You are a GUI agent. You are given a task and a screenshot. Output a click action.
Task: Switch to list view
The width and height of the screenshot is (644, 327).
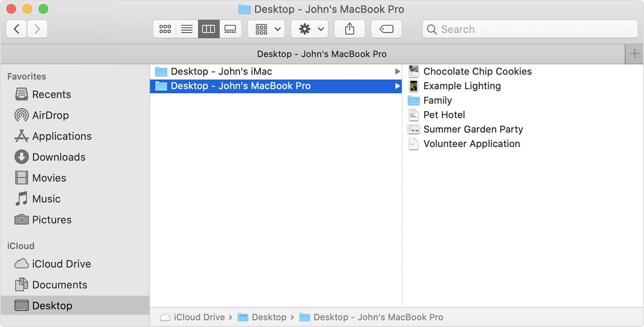click(187, 29)
